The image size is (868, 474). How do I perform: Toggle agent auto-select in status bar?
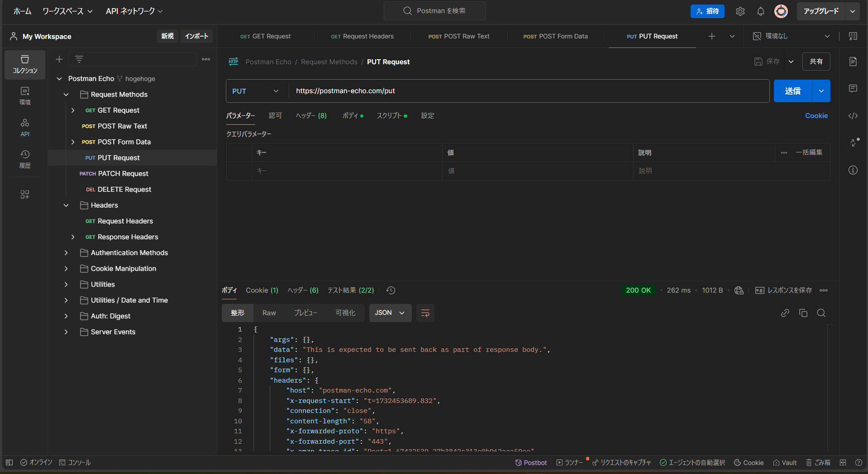pos(692,462)
